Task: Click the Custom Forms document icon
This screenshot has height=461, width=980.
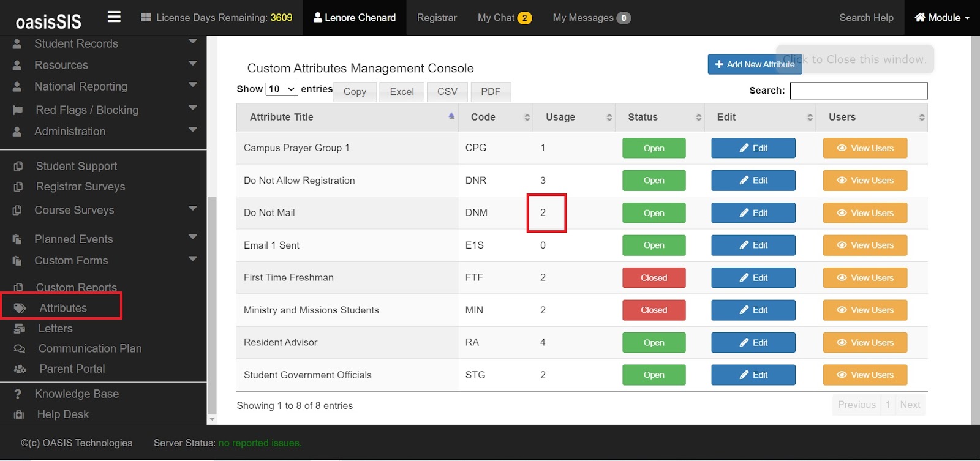Action: point(17,261)
